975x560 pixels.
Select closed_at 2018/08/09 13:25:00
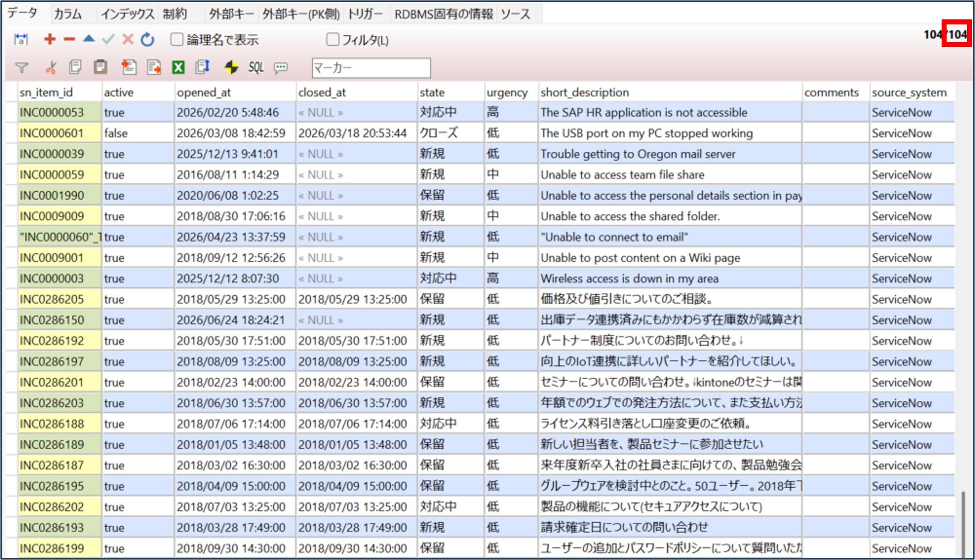click(357, 361)
